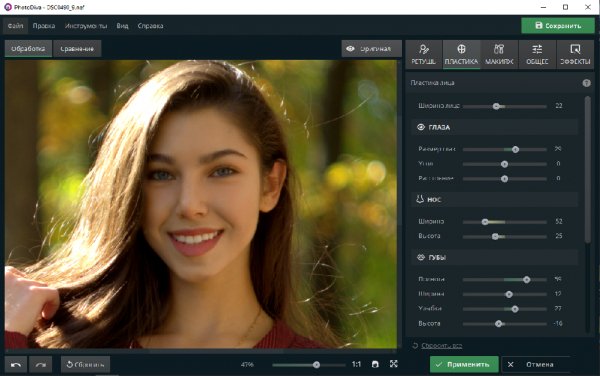600x376 pixels.
Task: Switch to the Сравнение comparison tab
Action: pos(77,49)
